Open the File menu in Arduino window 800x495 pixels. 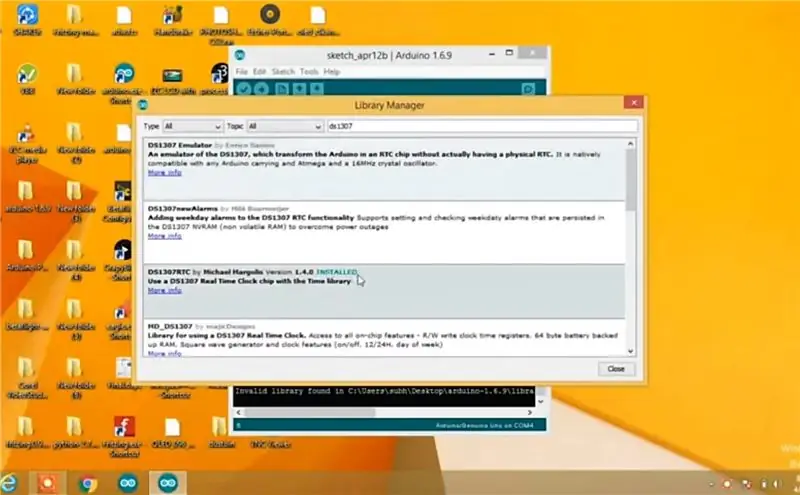coord(241,71)
